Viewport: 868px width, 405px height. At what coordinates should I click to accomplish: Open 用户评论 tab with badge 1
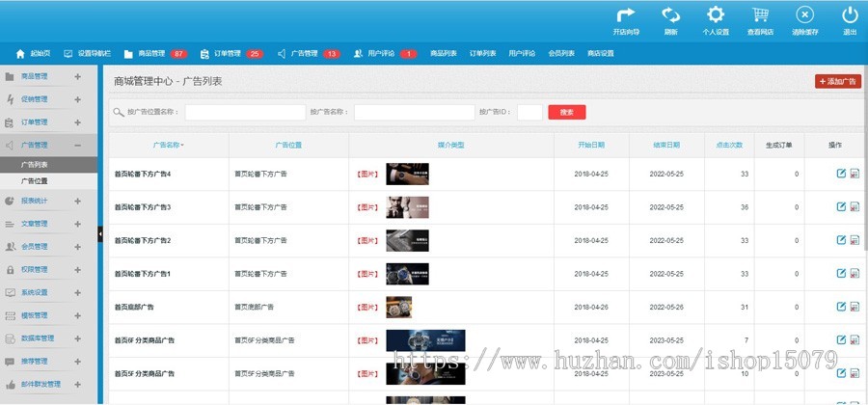[x=385, y=54]
